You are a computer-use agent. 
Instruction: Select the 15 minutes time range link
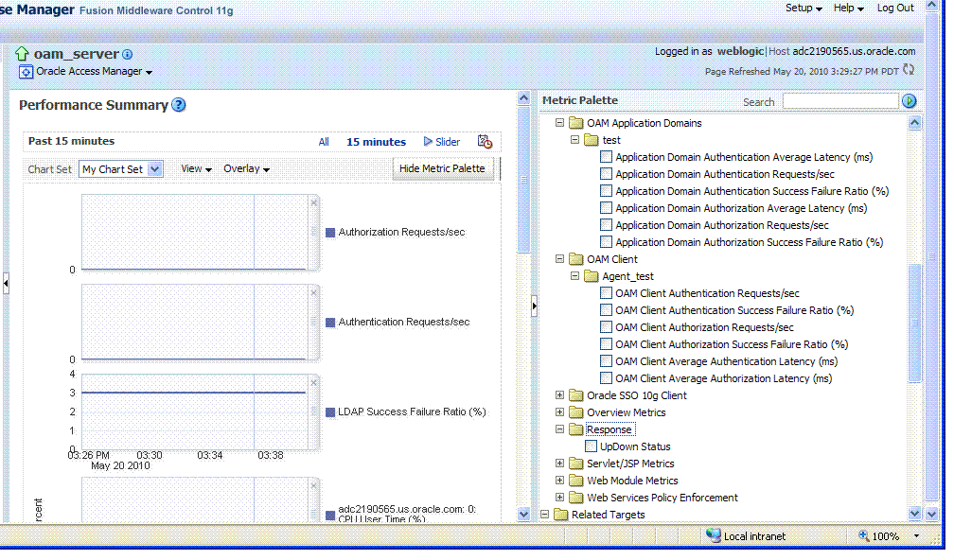(x=376, y=142)
